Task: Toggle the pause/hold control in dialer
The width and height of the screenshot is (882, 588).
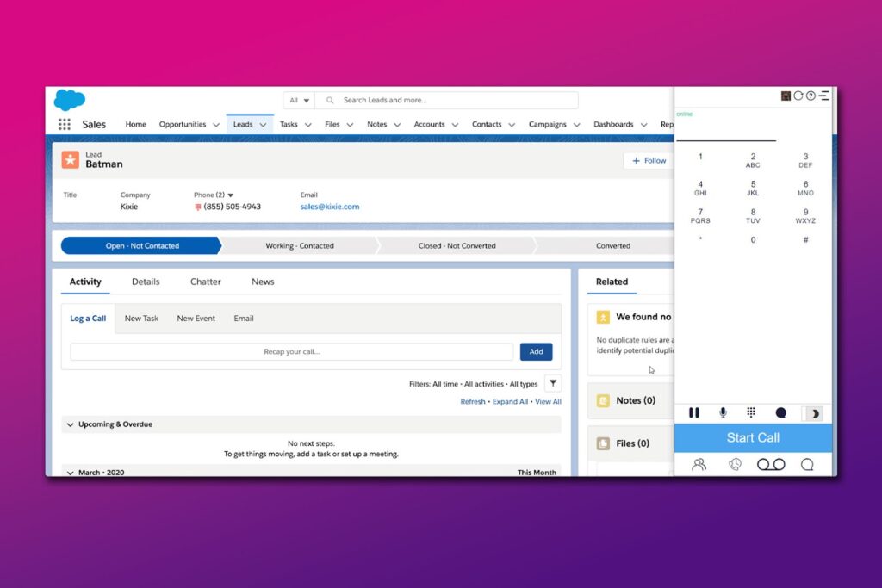Action: (694, 413)
